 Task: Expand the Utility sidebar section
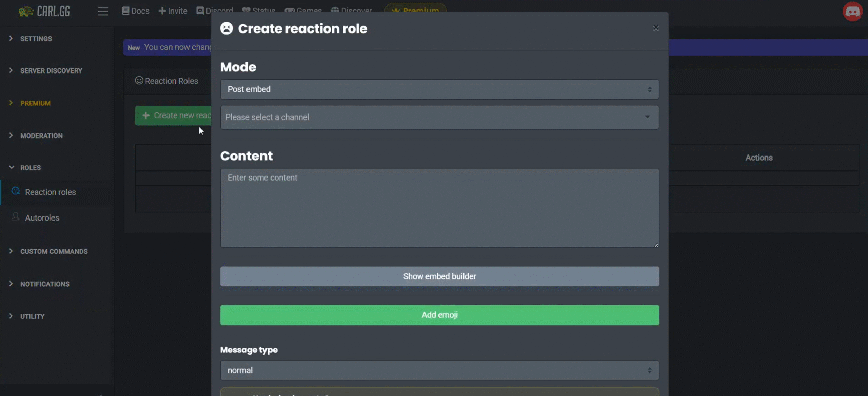click(32, 316)
